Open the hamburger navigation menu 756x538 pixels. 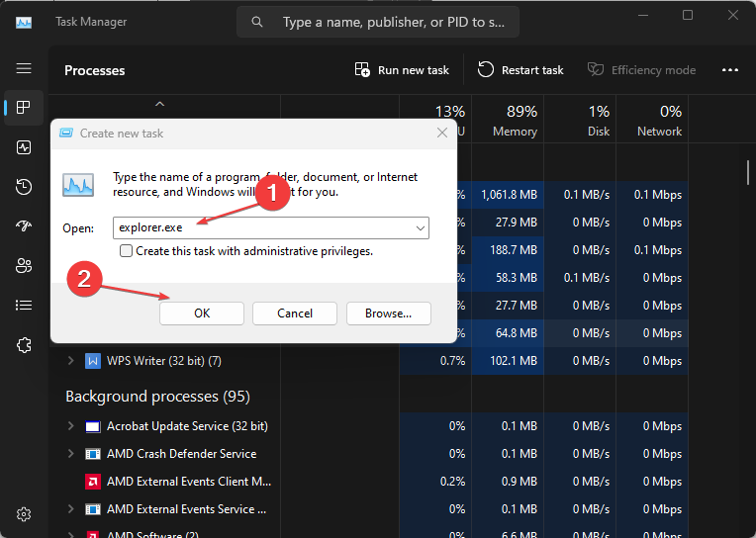click(24, 68)
